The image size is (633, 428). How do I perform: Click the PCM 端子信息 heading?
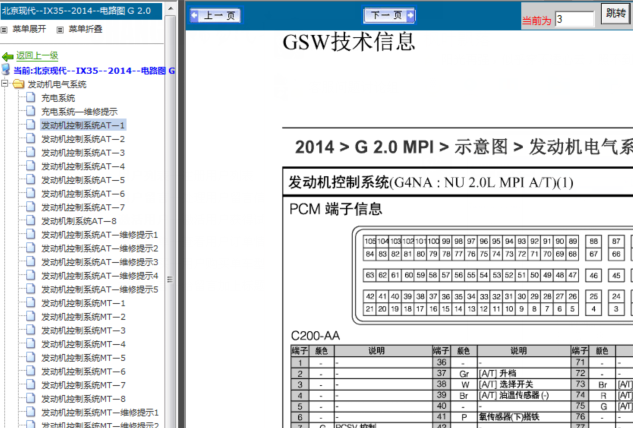tap(335, 209)
